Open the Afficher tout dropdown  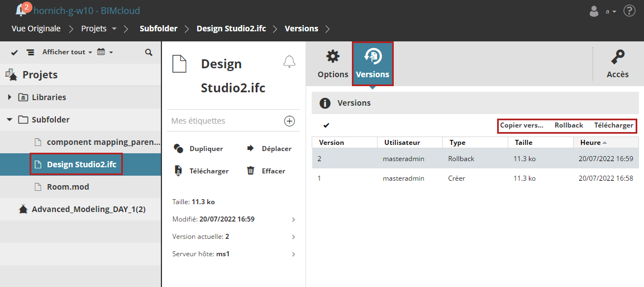tap(67, 52)
